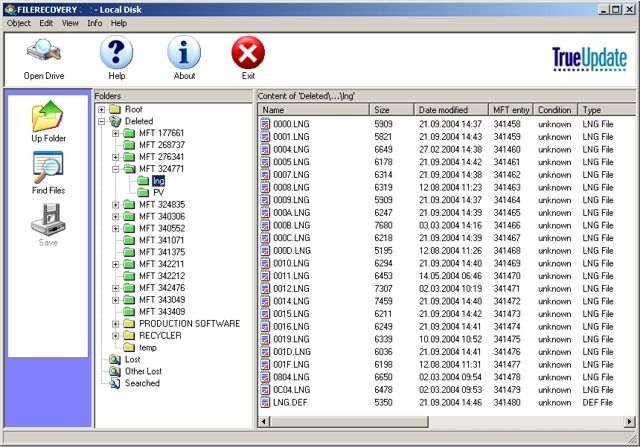Screen dimensions: 640x447
Task: Select the Lost tree item
Action: [132, 359]
